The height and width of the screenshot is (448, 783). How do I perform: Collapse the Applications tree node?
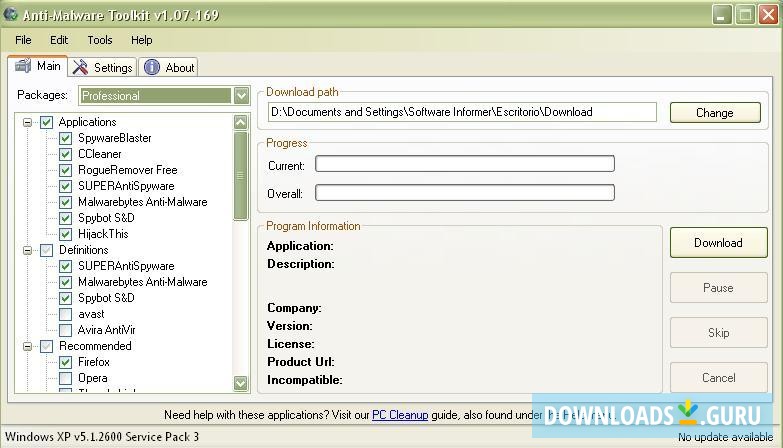(x=27, y=122)
